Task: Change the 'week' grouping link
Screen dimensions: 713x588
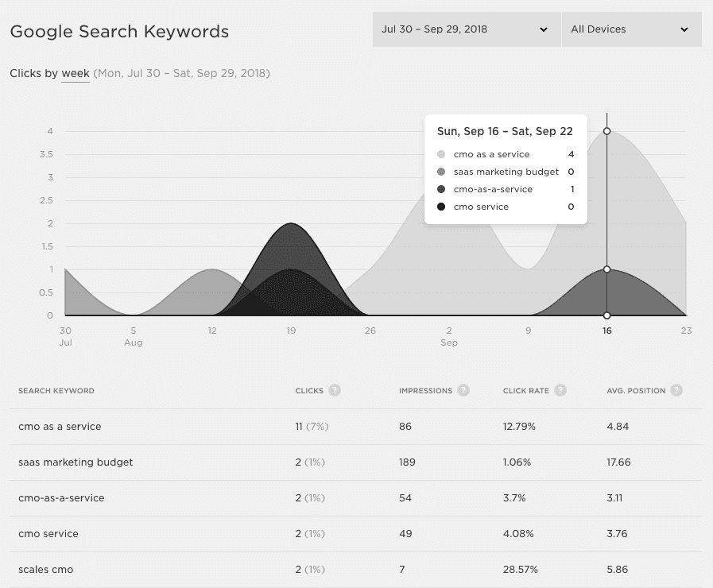Action: [76, 74]
